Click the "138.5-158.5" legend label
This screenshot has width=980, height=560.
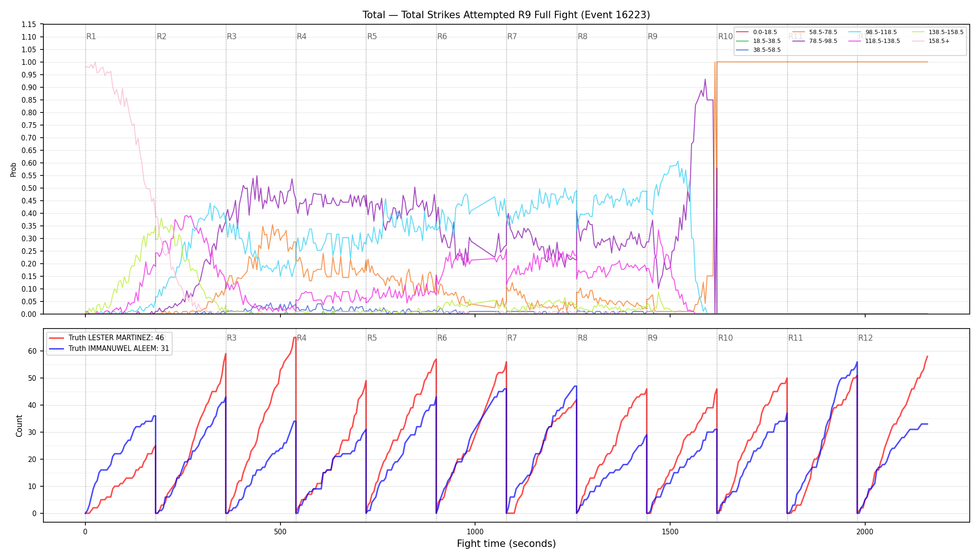tap(946, 32)
